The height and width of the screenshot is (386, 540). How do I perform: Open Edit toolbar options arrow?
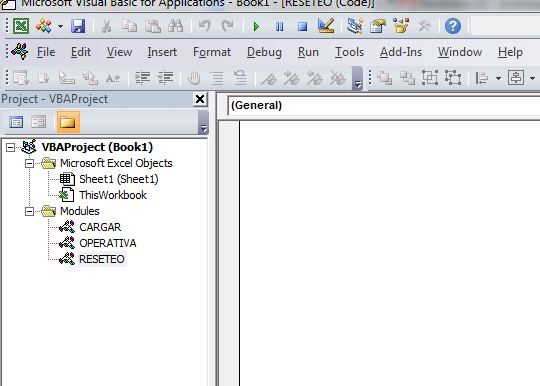pyautogui.click(x=357, y=79)
